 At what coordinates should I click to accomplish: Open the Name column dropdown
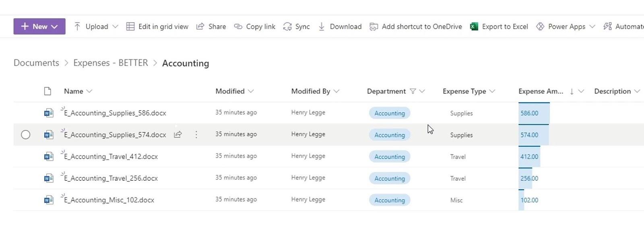[x=89, y=92]
